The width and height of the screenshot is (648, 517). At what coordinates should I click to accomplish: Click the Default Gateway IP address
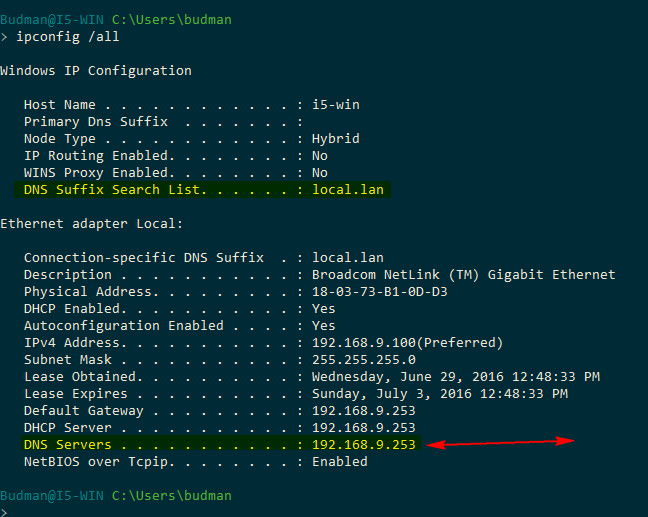point(364,410)
